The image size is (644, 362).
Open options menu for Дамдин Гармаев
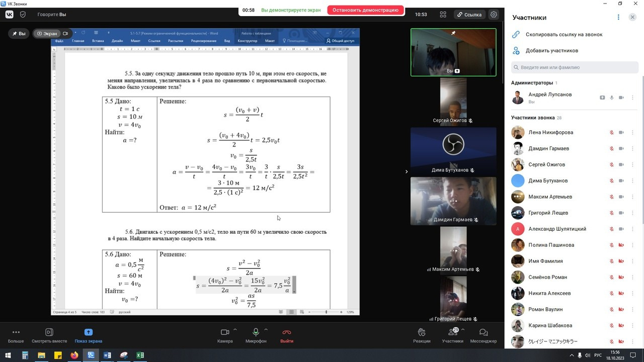point(632,149)
